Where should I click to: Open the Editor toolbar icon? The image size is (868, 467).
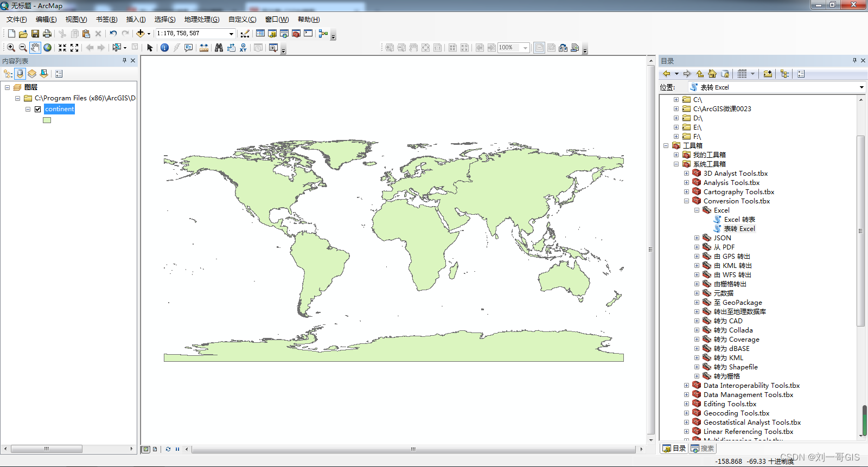click(245, 34)
